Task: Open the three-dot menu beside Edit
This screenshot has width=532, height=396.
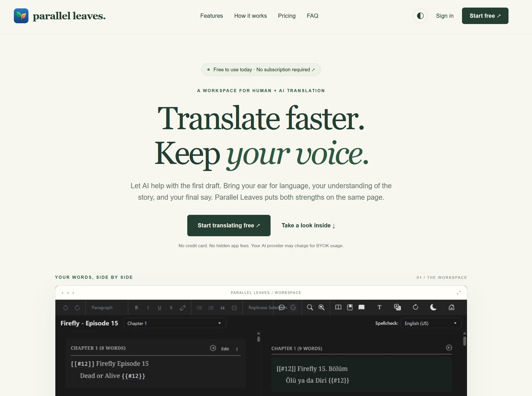Action: click(x=237, y=349)
